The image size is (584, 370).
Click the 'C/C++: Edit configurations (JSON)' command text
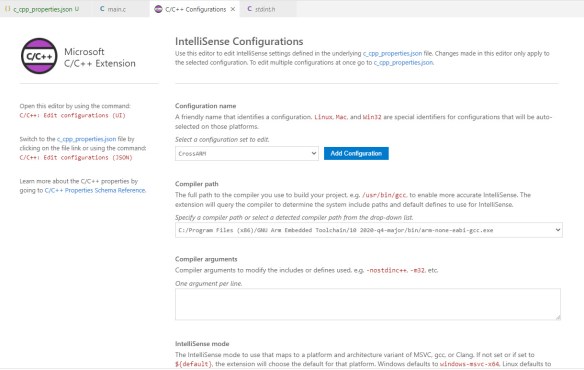pyautogui.click(x=76, y=158)
